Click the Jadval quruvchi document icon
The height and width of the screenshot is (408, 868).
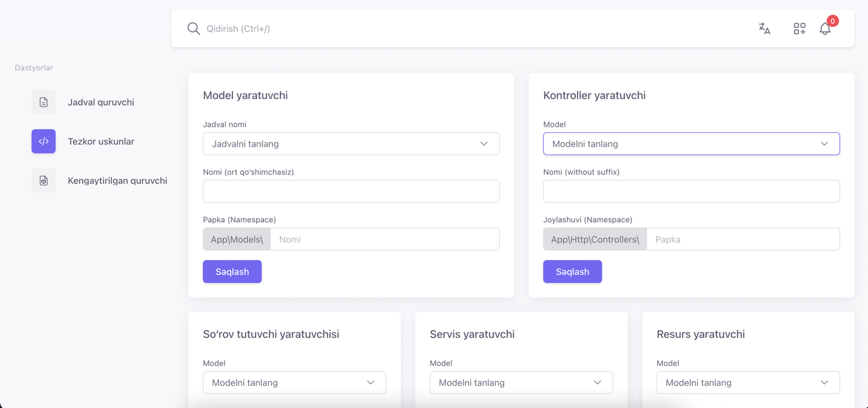pos(43,102)
